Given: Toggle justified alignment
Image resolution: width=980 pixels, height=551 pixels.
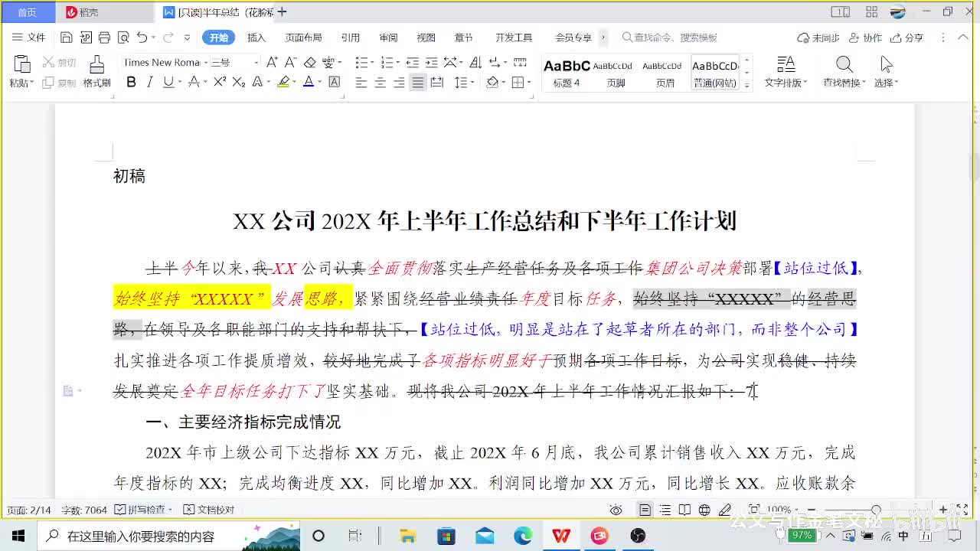Looking at the screenshot, I should click(417, 82).
